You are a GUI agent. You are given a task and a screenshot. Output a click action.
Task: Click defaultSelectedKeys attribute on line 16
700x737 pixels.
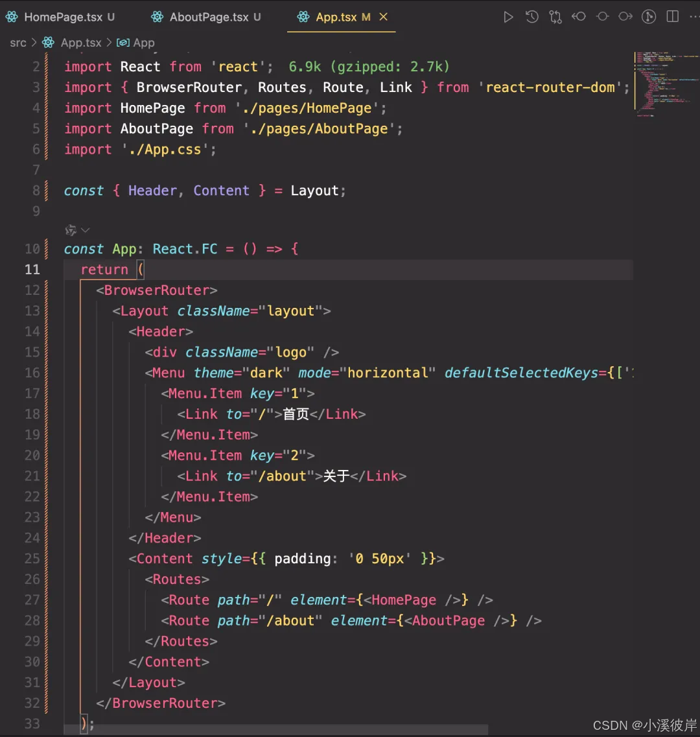coord(521,373)
